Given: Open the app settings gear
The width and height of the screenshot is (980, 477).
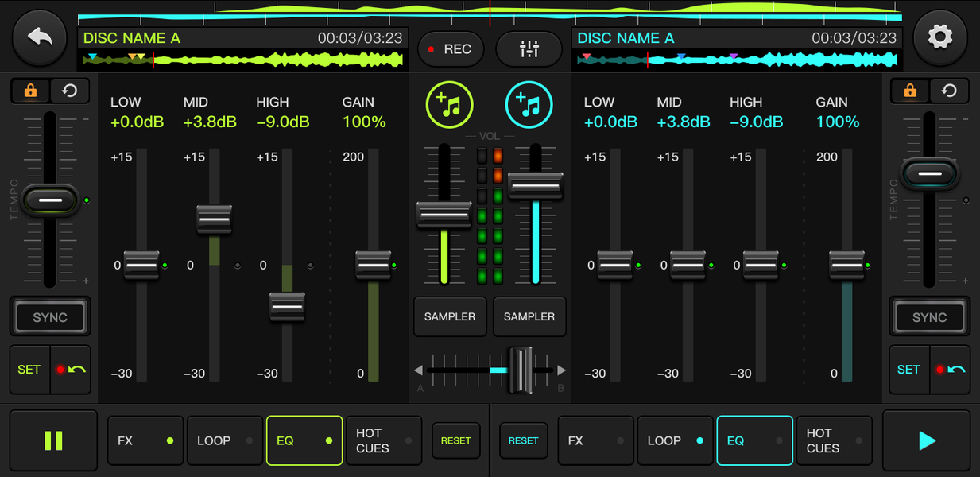Looking at the screenshot, I should click(x=940, y=37).
